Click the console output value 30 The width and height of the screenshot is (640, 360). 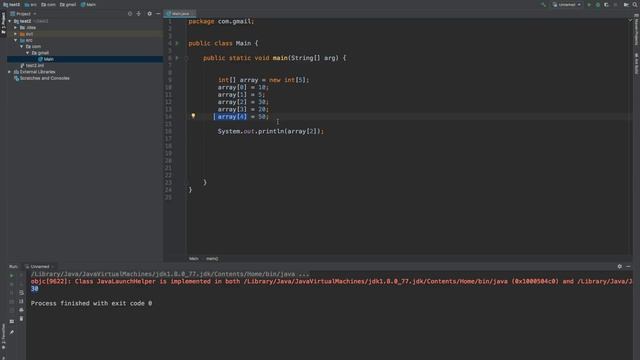click(34, 289)
